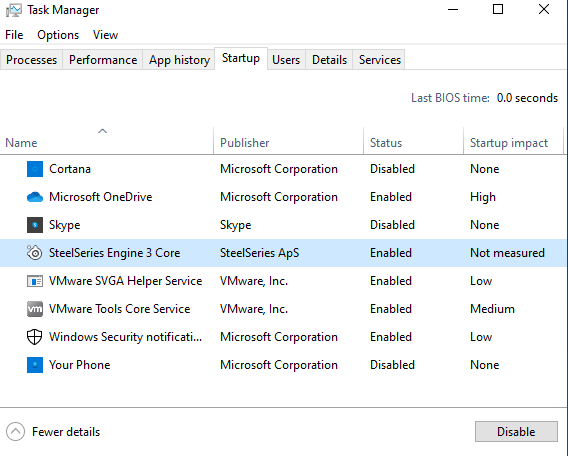
Task: Switch to the Performance tab
Action: [x=103, y=60]
